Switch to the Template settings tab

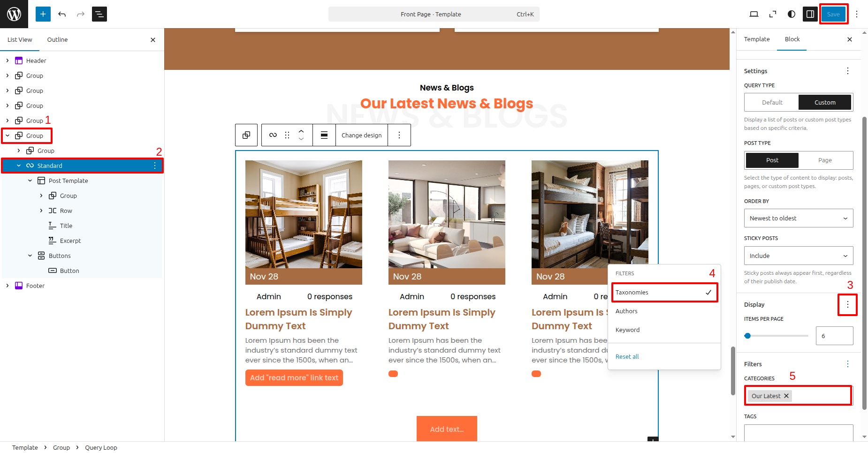coord(756,39)
